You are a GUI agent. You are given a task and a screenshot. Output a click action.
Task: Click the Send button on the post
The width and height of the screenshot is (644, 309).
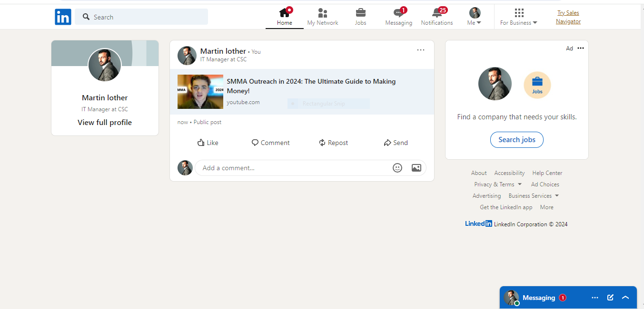tap(396, 143)
